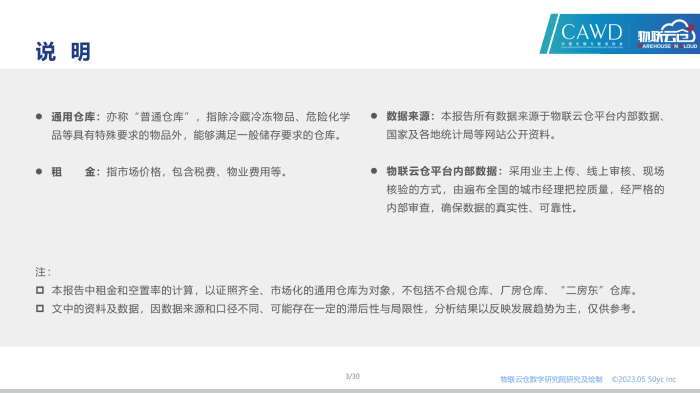Click the bold 物联云仓平台内部数据 heading
This screenshot has width=700, height=393.
(442, 171)
